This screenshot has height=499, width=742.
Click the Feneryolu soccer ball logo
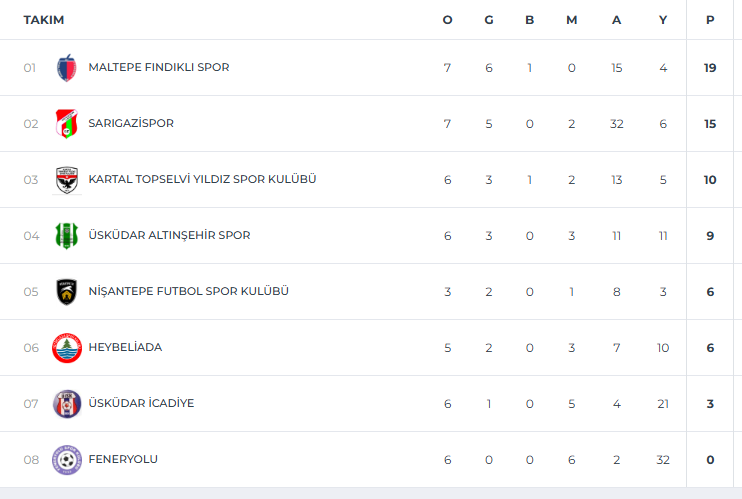[x=67, y=460]
